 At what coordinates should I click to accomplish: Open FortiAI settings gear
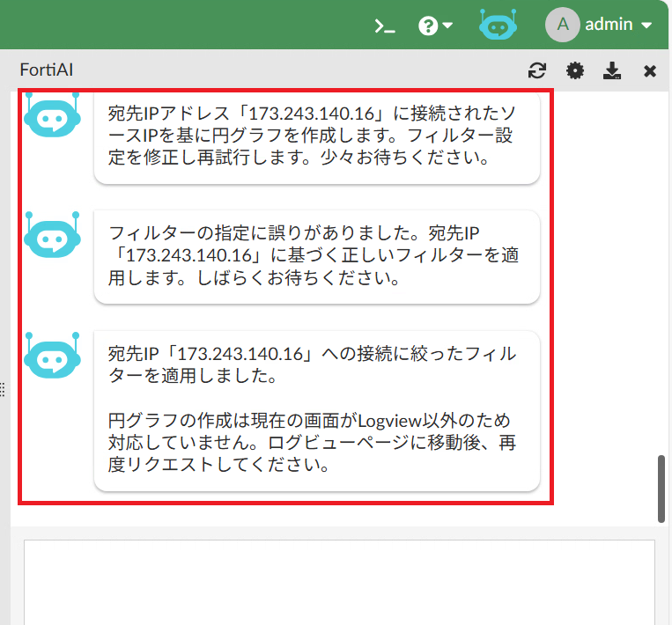click(575, 71)
